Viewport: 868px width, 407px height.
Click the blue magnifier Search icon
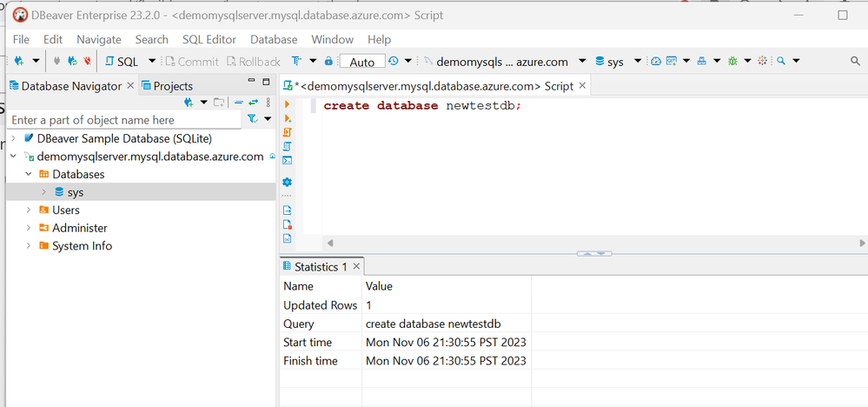781,61
